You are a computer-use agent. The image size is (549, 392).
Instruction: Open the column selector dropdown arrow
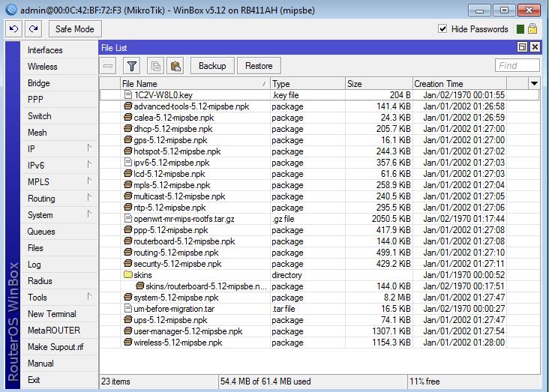(534, 83)
